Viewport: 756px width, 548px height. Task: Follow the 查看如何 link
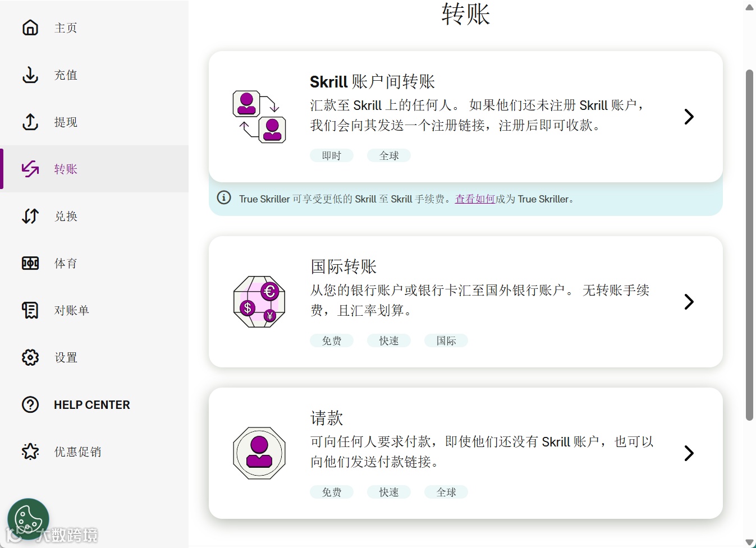tap(475, 199)
